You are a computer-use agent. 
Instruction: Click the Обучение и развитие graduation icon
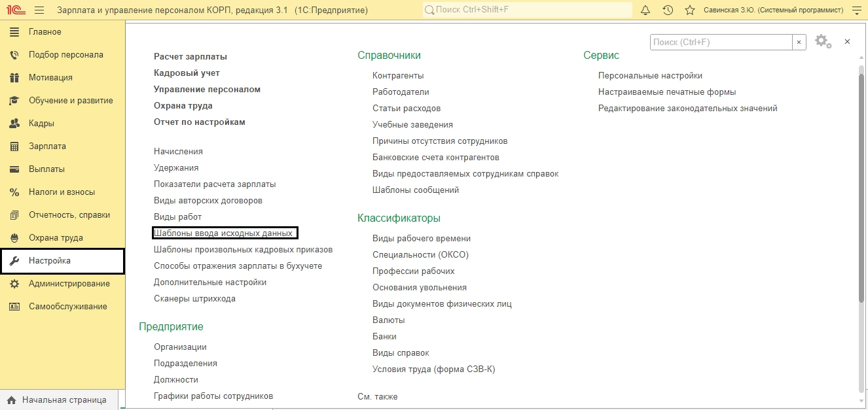14,101
